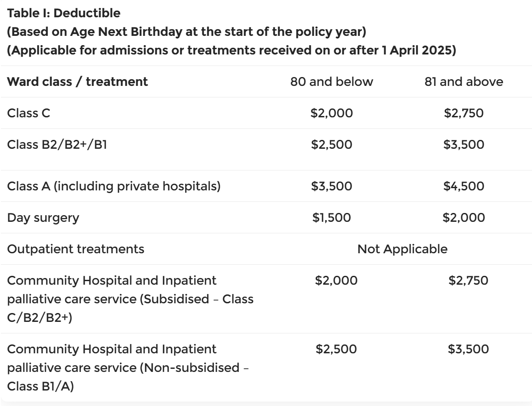The width and height of the screenshot is (532, 406).
Task: Click the $2,500 value in Class B2/B2+/B1 row
Action: click(332, 145)
